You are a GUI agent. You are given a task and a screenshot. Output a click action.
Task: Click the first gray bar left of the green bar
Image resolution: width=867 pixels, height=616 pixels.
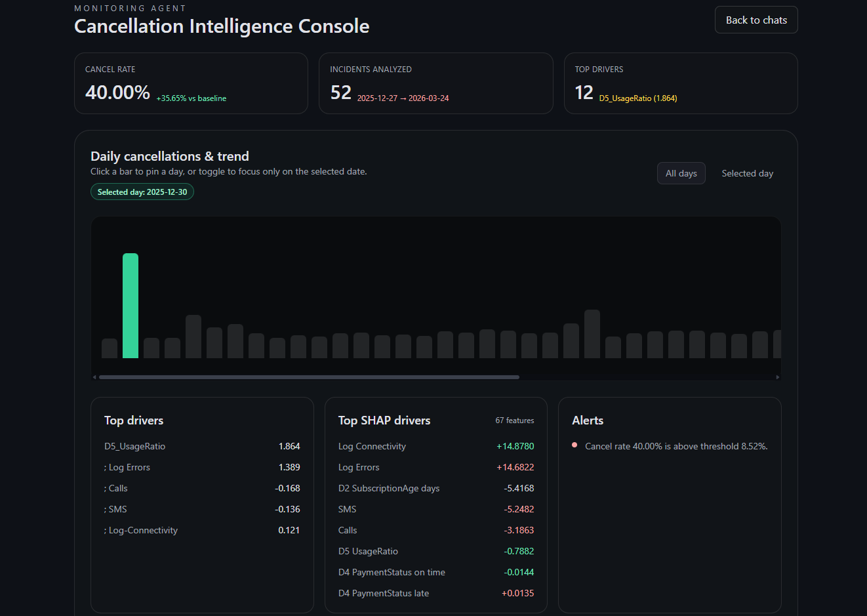tap(110, 348)
